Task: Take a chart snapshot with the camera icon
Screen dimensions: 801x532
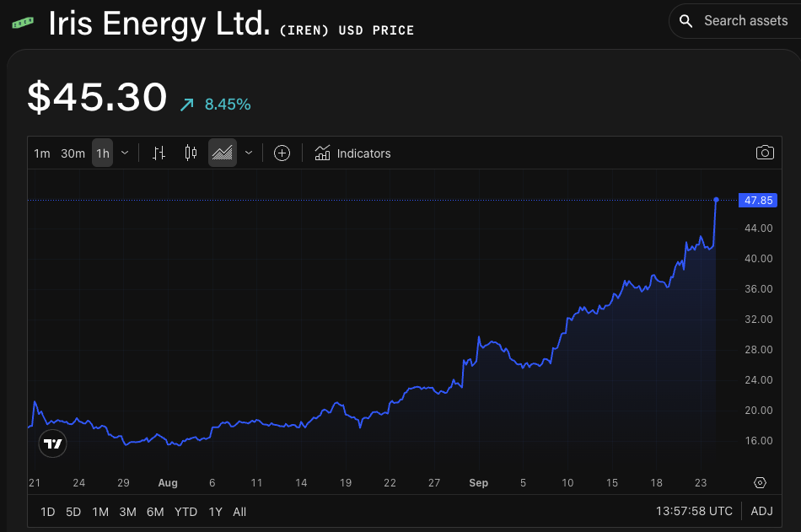Action: [765, 153]
